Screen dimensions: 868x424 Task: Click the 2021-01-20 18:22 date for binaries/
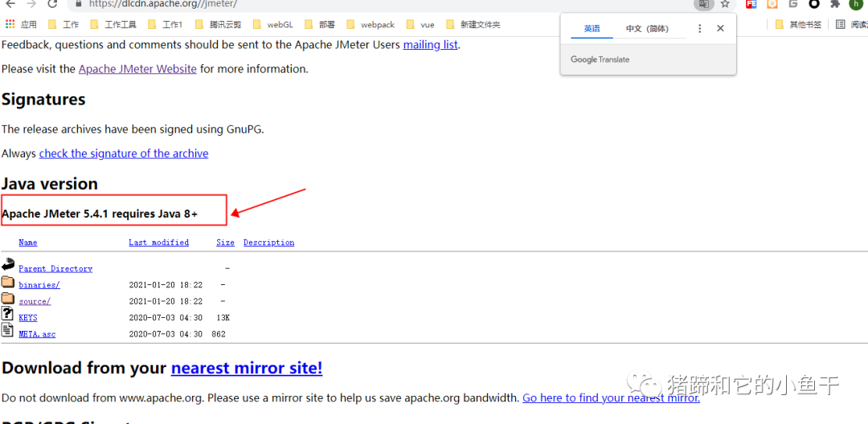[166, 285]
